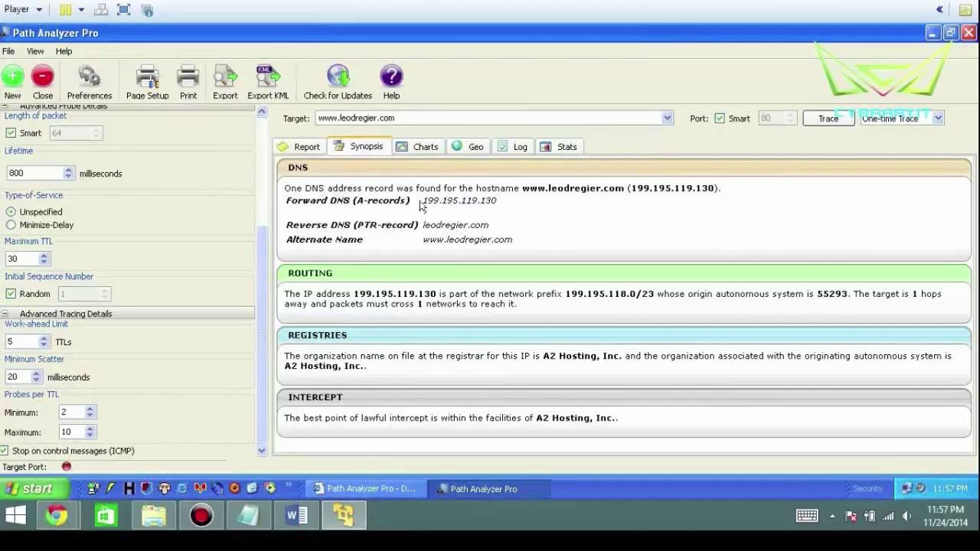Click the Internet Explorer quick-launch icon

point(182,488)
